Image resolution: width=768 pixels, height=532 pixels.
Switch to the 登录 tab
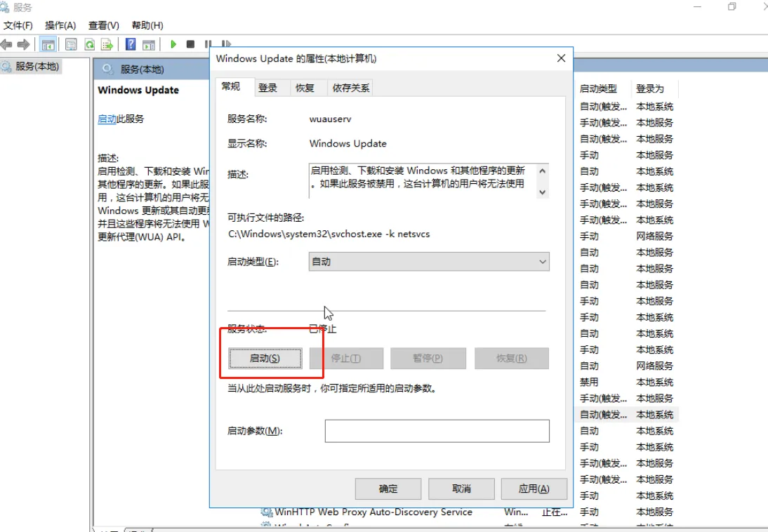pyautogui.click(x=269, y=87)
